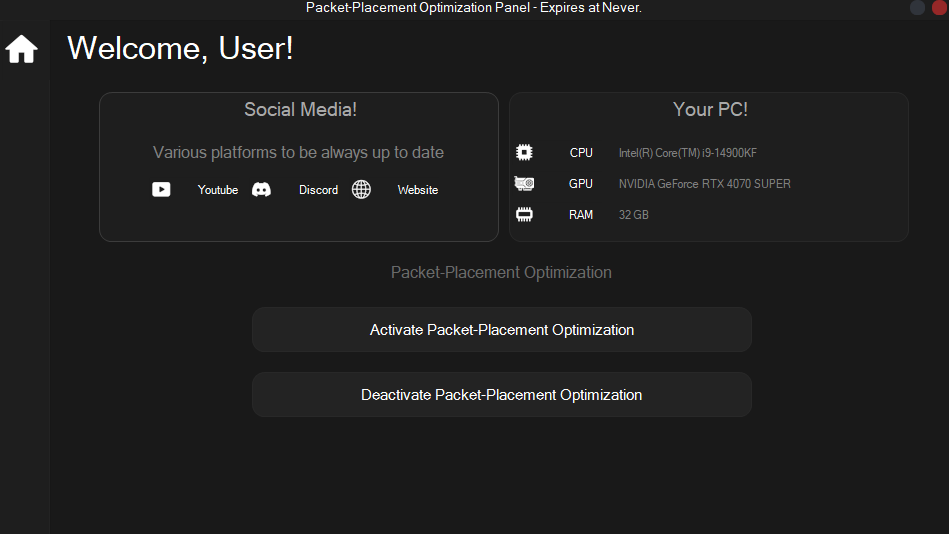Click the Website globe icon
This screenshot has width=949, height=534.
(361, 190)
